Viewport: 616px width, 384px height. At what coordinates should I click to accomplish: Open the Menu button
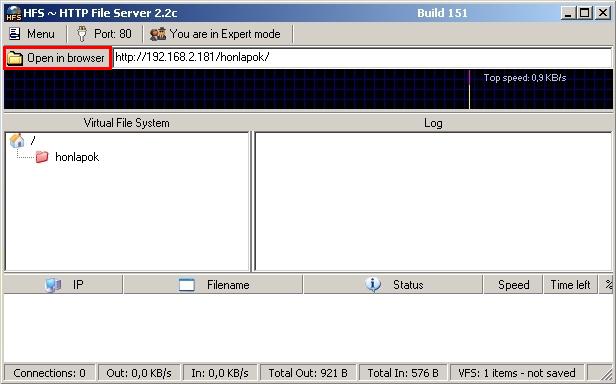point(32,34)
